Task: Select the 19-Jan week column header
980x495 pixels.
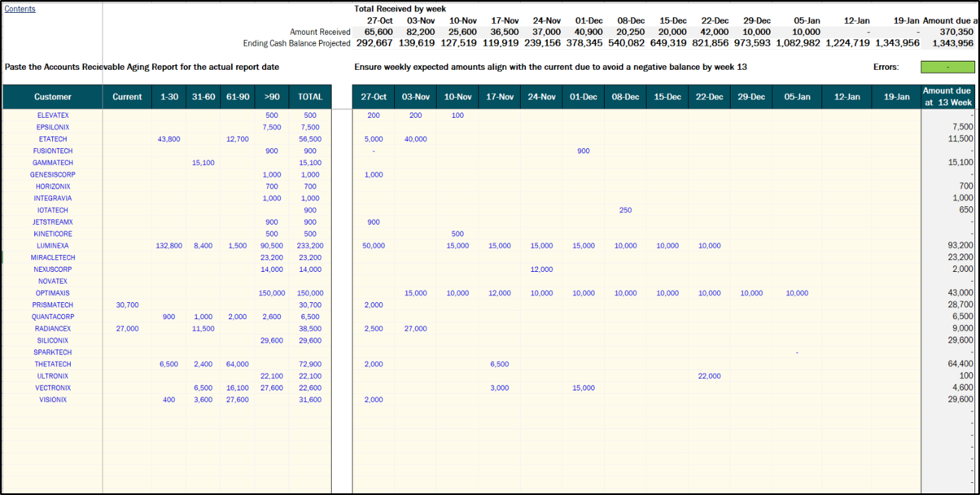Action: pos(906,97)
